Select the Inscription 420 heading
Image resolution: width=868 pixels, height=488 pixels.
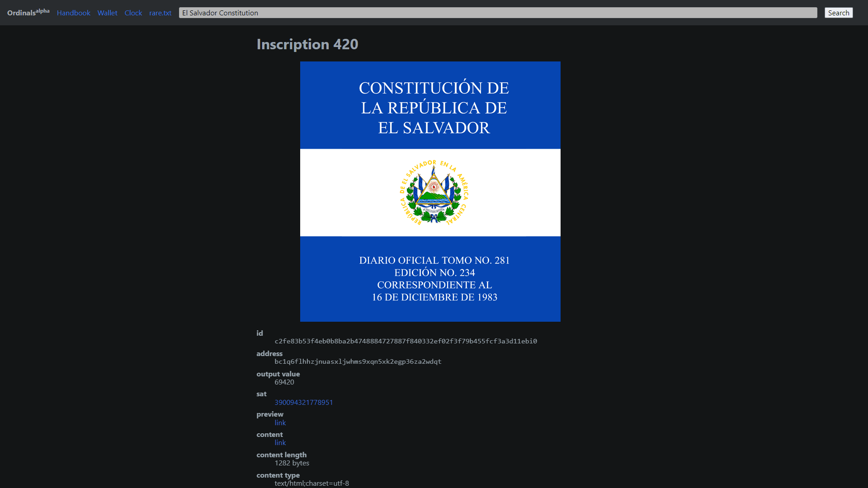click(x=307, y=44)
